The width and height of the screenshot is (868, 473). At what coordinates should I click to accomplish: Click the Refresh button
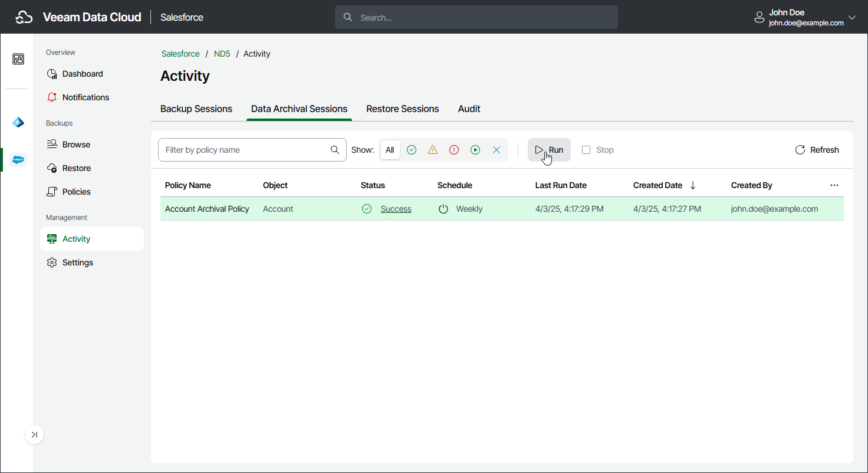(x=817, y=150)
